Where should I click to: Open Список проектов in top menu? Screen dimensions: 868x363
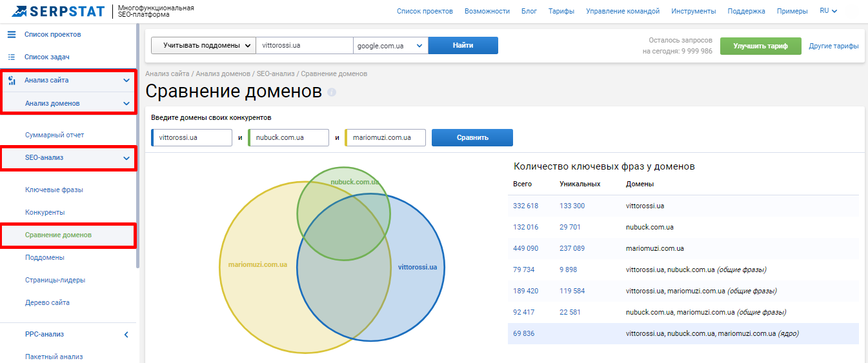(x=425, y=11)
